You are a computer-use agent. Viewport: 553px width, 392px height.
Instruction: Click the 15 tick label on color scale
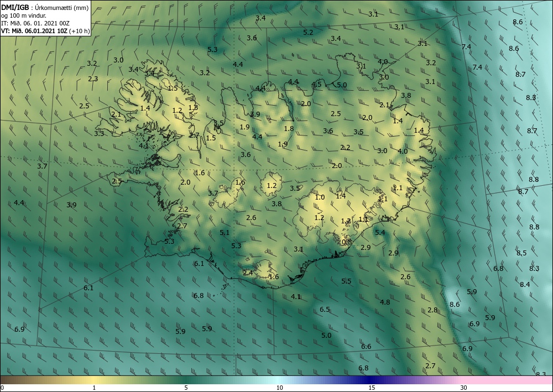pyautogui.click(x=372, y=388)
